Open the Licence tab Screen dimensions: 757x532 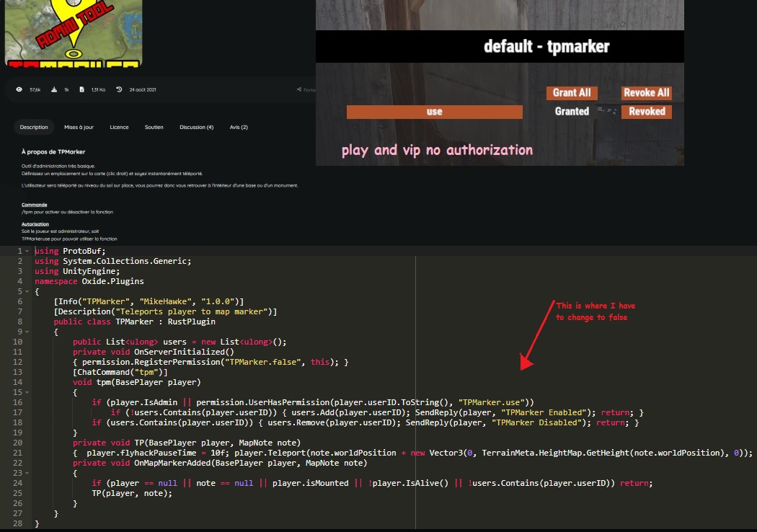pyautogui.click(x=119, y=128)
